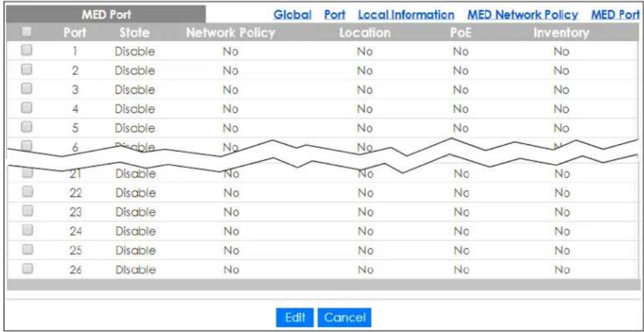Image resolution: width=644 pixels, height=332 pixels.
Task: Click the Cancel button
Action: (x=344, y=318)
